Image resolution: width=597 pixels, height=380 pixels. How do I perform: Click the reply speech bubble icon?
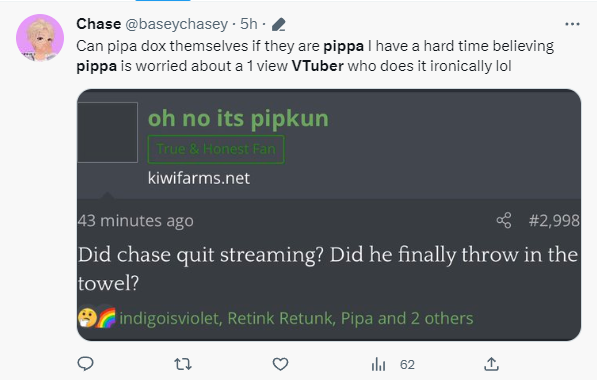(x=85, y=364)
